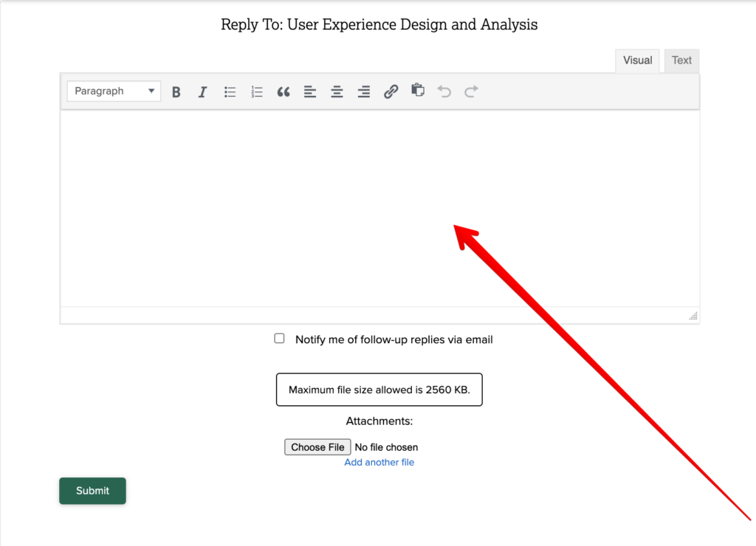
Task: Toggle paste as plain text
Action: tap(417, 91)
